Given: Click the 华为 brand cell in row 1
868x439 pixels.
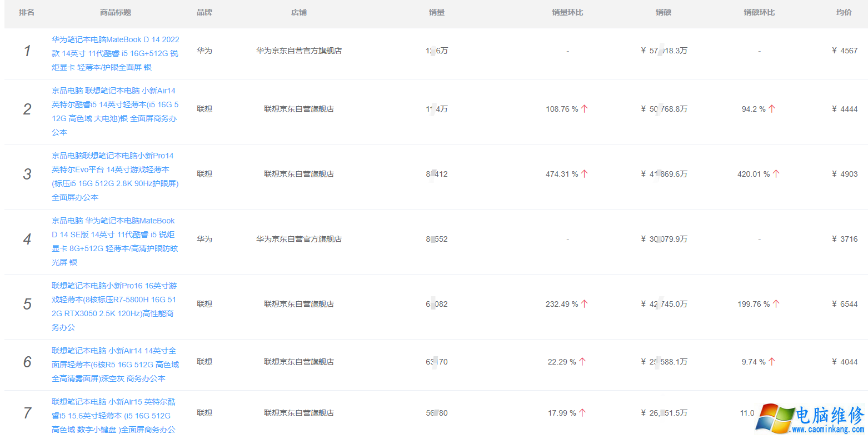Looking at the screenshot, I should tap(204, 51).
